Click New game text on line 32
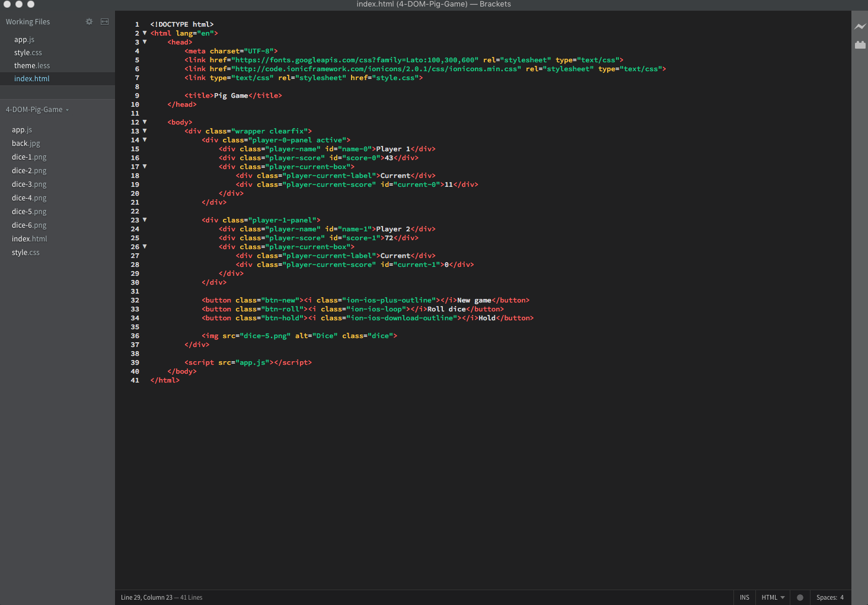The image size is (868, 605). click(x=474, y=300)
